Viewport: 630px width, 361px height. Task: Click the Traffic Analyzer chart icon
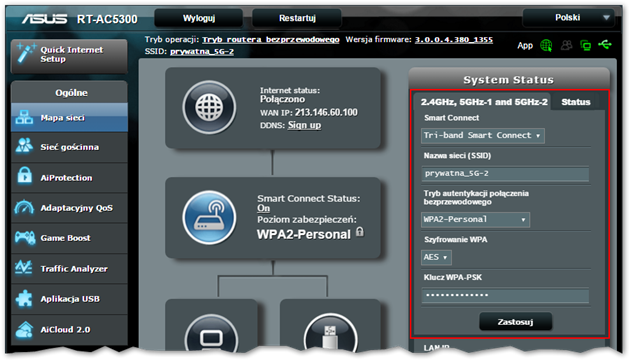pyautogui.click(x=24, y=268)
